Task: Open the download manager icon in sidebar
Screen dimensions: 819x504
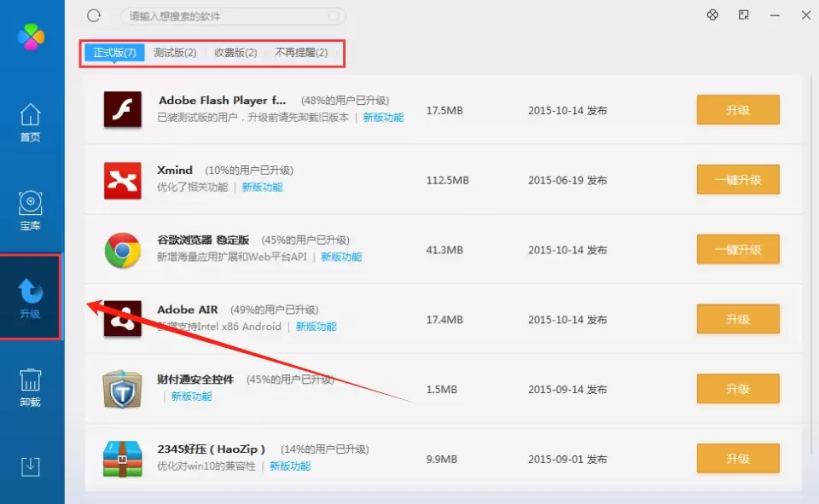Action: point(31,466)
